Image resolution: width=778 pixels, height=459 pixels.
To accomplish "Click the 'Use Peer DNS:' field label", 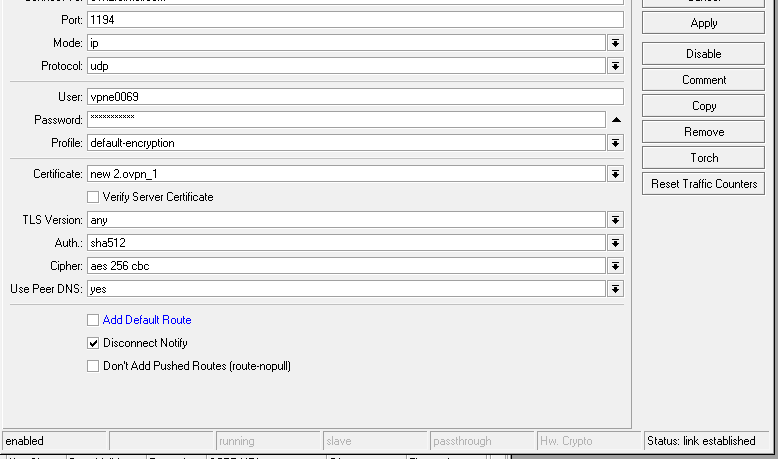I will [46, 289].
